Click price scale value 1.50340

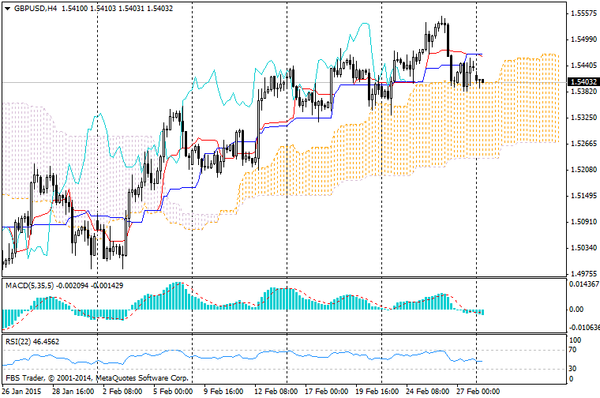584,248
